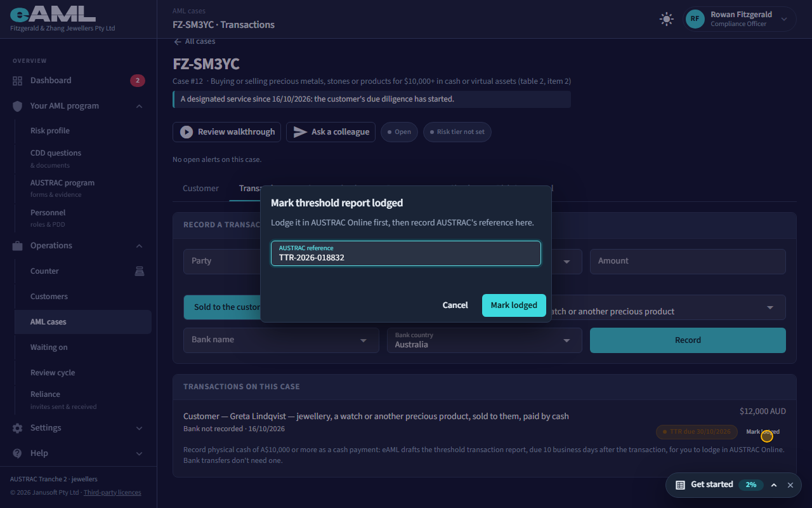This screenshot has width=812, height=508.
Task: Click the paper plane icon on Ask a colleague
Action: point(300,132)
